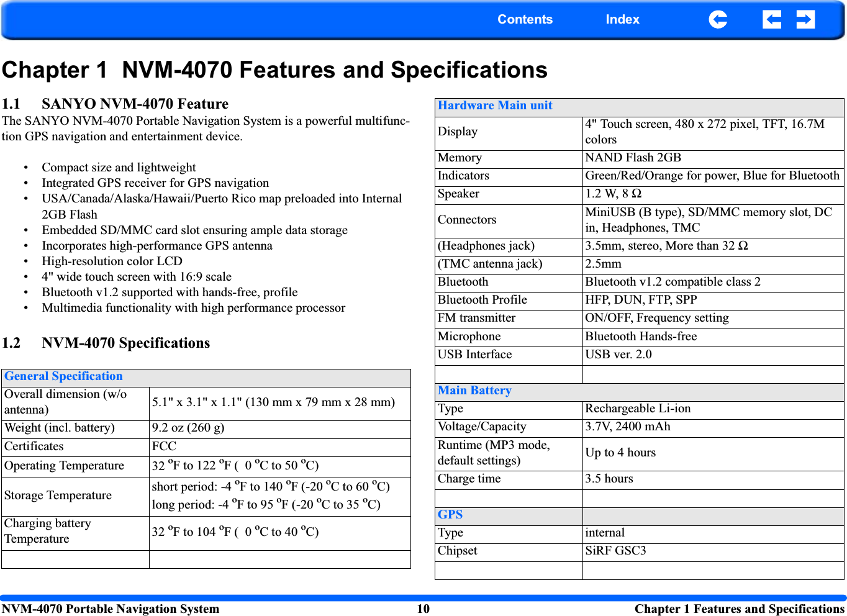This screenshot has width=847, height=616.
Task: Click the value 'SiRF GSC3'
Action: click(615, 551)
